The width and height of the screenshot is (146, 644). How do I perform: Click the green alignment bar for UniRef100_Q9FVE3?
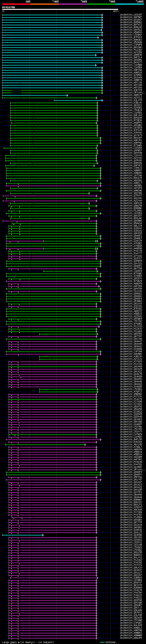point(50,165)
